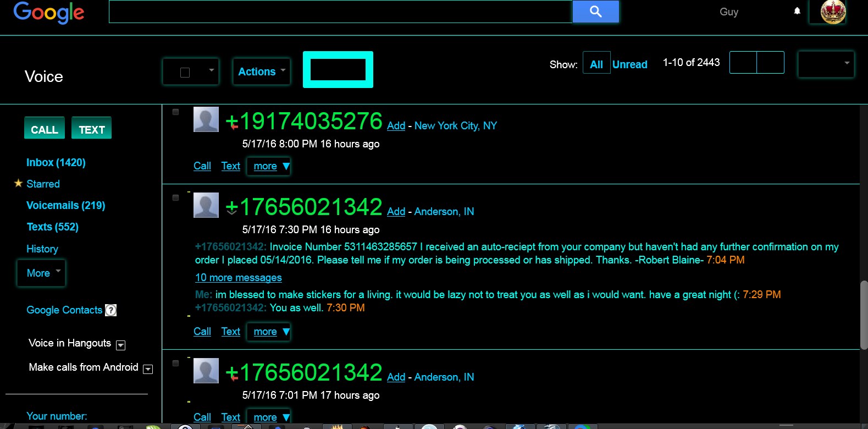Add 7:30 PM +17656021342 as contact
The image size is (868, 429).
click(x=396, y=212)
